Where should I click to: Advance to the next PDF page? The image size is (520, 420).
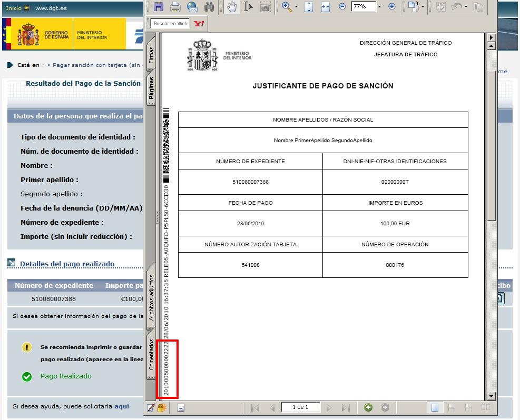point(329,407)
